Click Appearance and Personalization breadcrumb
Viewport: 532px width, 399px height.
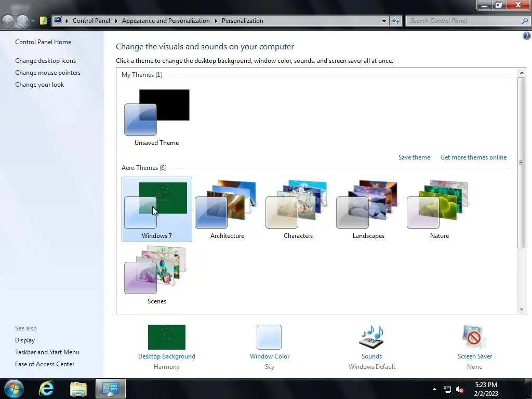166,21
